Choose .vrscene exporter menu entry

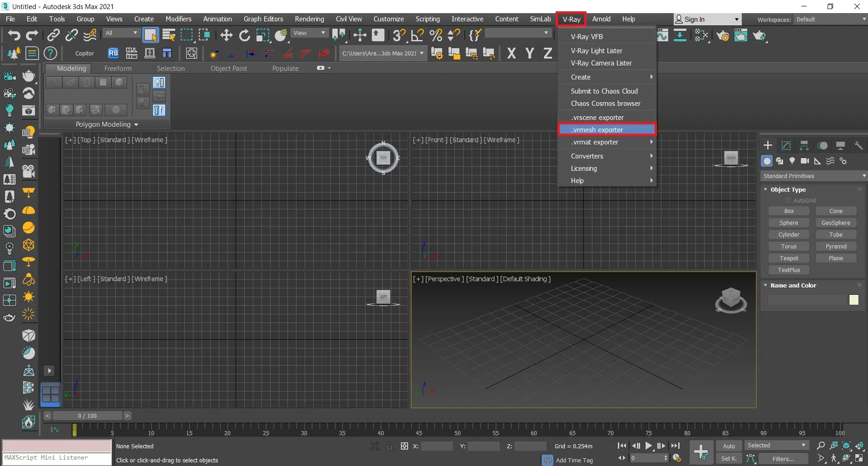pyautogui.click(x=597, y=117)
